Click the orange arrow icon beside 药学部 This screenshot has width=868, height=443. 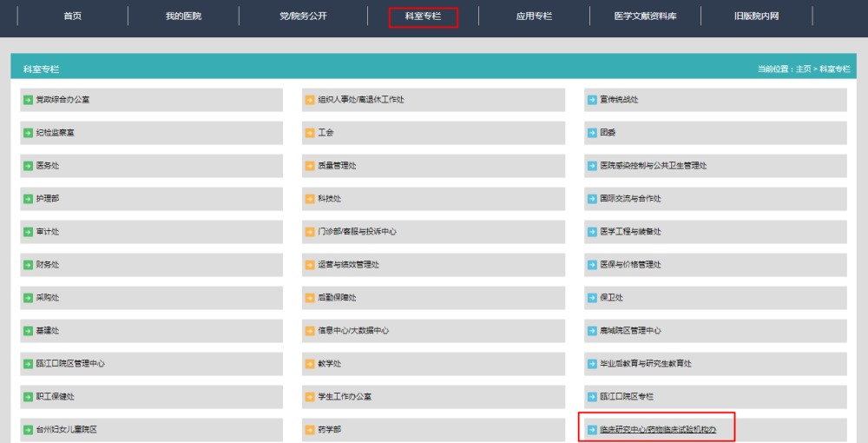[x=310, y=430]
